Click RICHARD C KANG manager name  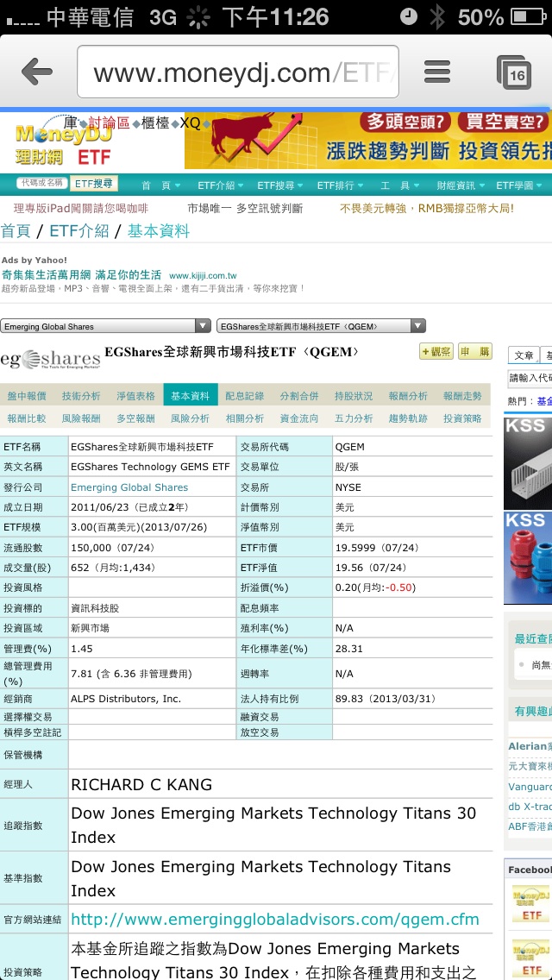[142, 784]
